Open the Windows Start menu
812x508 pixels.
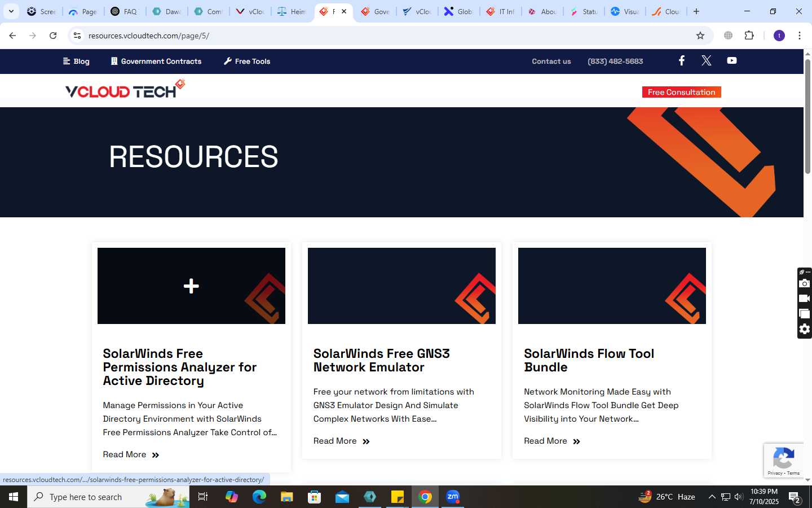pyautogui.click(x=14, y=497)
